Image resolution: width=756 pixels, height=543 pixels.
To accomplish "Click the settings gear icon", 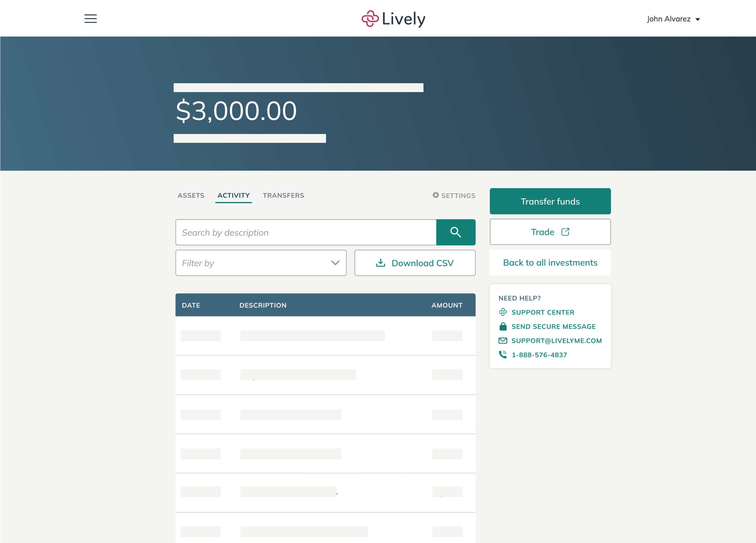I will point(436,195).
